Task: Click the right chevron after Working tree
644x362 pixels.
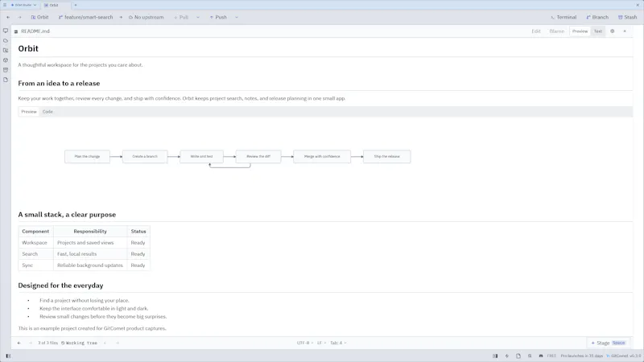Action: (x=118, y=343)
